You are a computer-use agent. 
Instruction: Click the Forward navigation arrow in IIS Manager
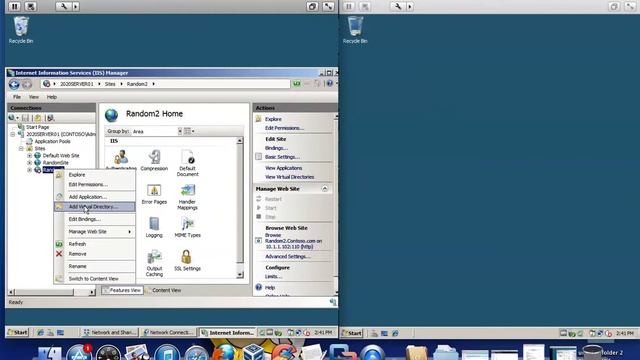(27, 84)
